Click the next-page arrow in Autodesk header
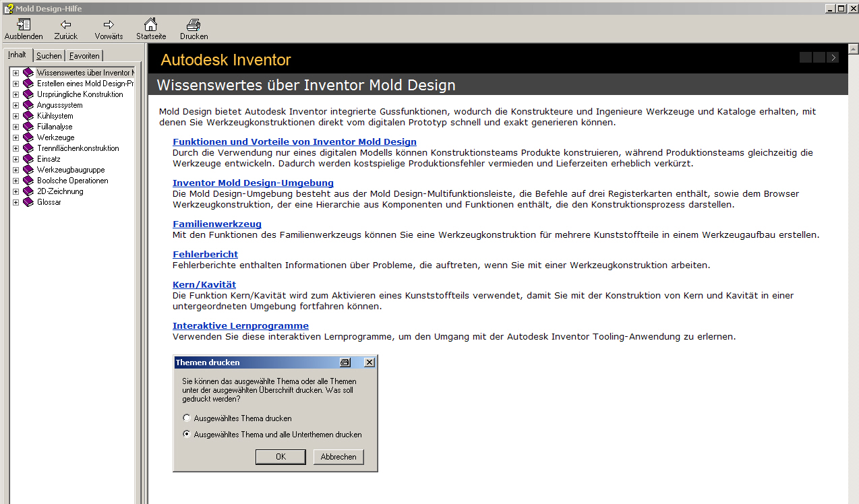Screen dimensions: 859x504 pos(833,57)
